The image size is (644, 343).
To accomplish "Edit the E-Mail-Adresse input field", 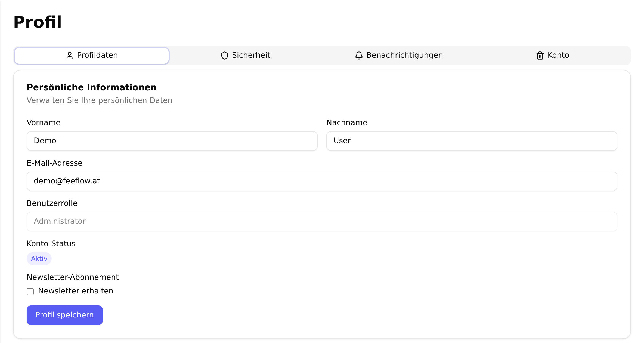I will point(322,181).
